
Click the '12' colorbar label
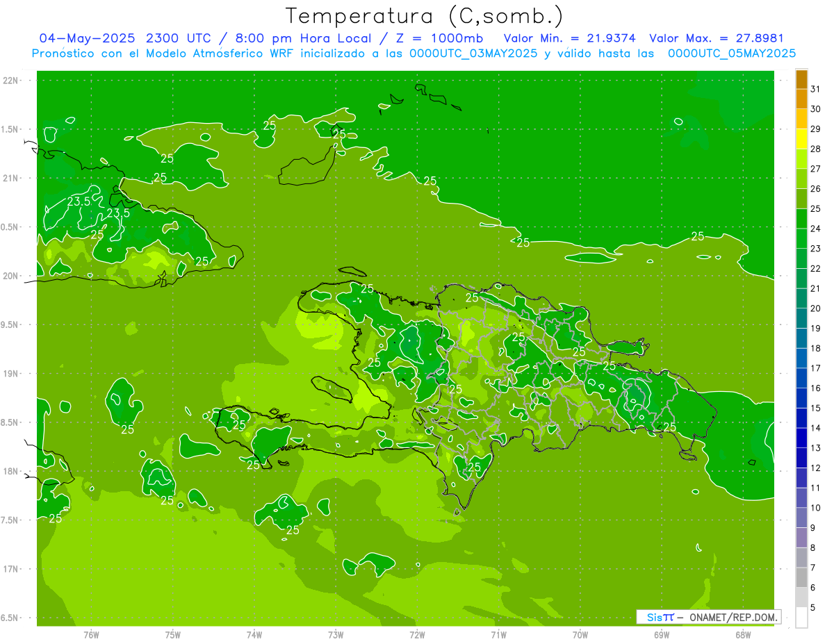coord(815,468)
